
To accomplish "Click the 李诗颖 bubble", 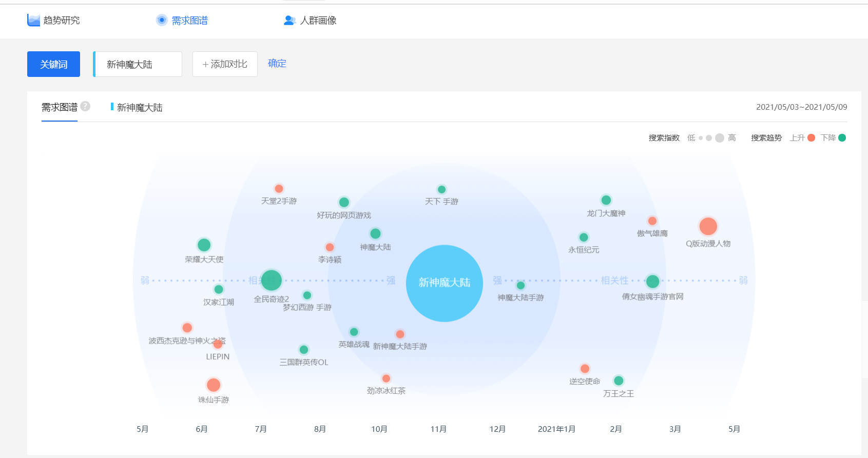I will pyautogui.click(x=330, y=247).
